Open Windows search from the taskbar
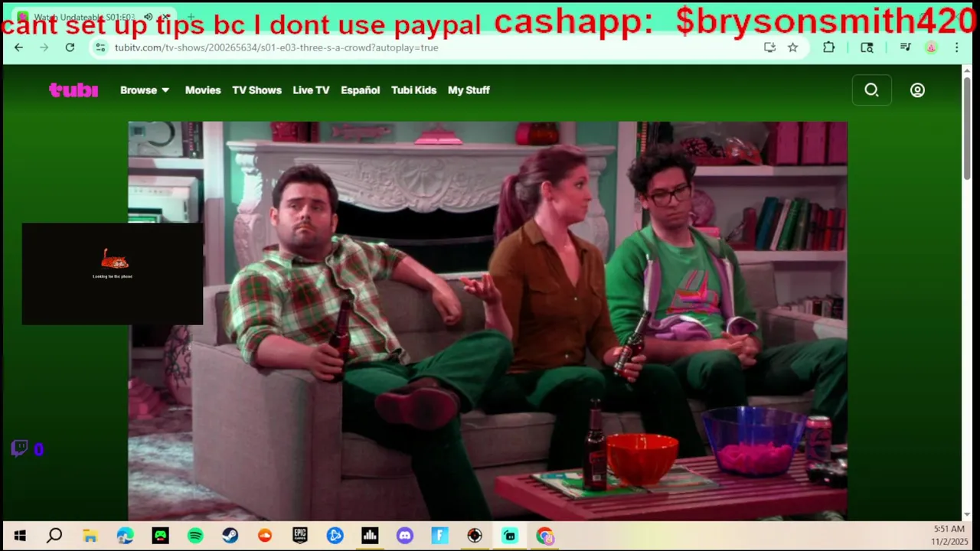The image size is (980, 551). pyautogui.click(x=54, y=536)
